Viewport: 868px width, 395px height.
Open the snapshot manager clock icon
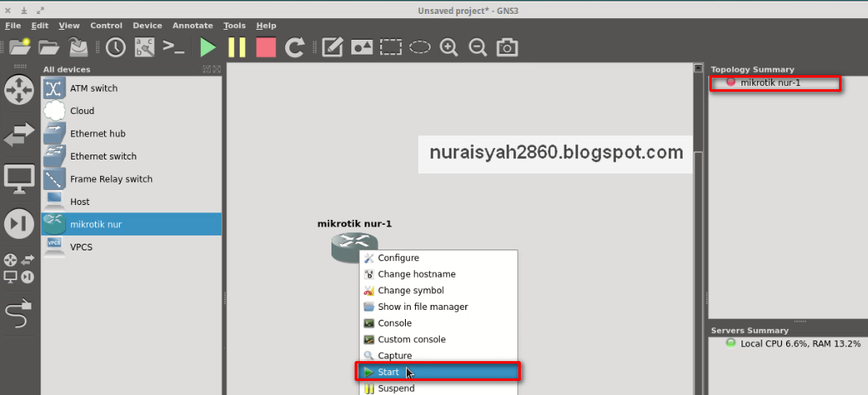[x=116, y=47]
